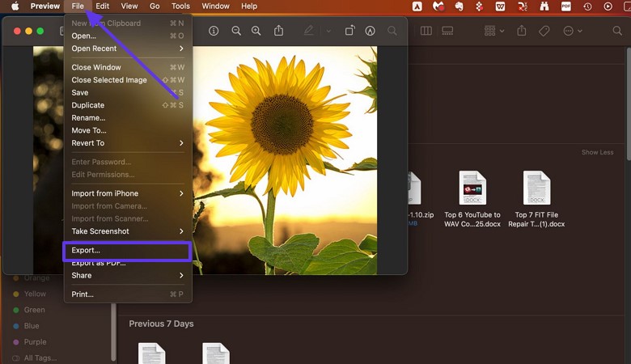Click the play circle menu bar icon
The width and height of the screenshot is (631, 364).
(608, 6)
